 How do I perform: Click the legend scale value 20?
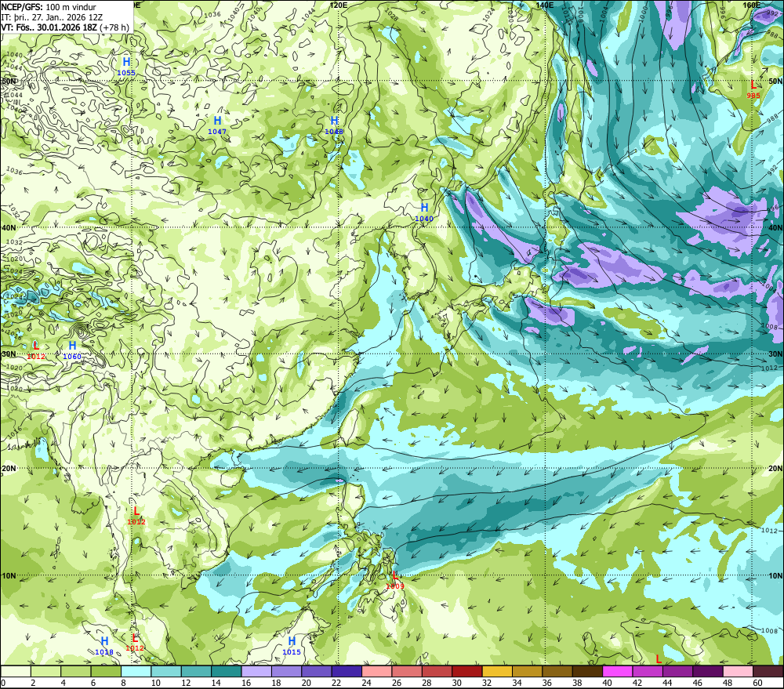306,683
